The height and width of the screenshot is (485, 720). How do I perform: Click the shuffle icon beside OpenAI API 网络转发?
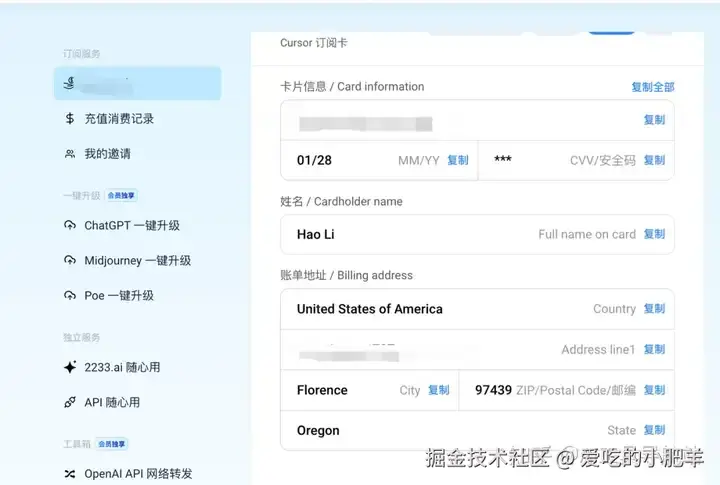(x=70, y=474)
